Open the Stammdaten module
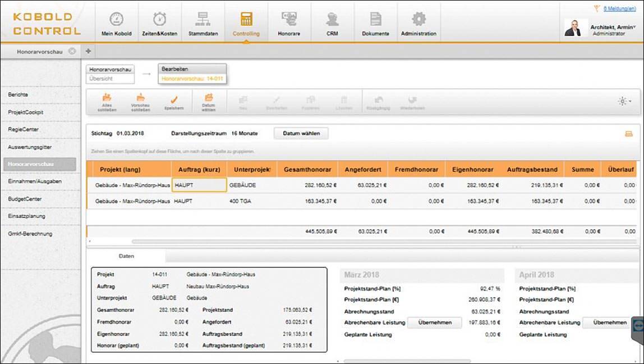 [x=203, y=24]
